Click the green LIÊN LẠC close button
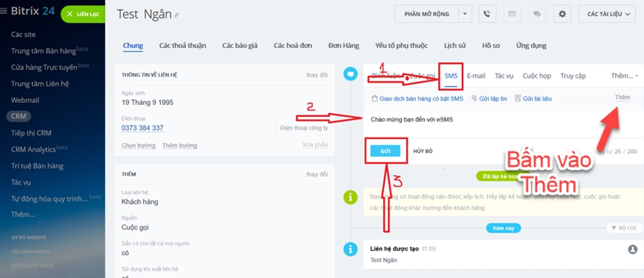This screenshot has width=644, height=278. (x=83, y=14)
